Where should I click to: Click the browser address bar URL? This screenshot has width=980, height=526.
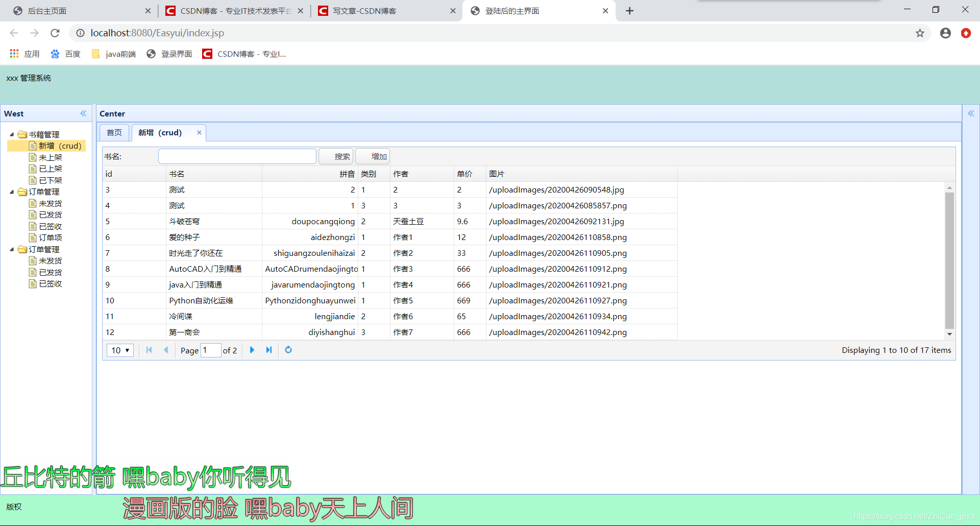point(157,33)
